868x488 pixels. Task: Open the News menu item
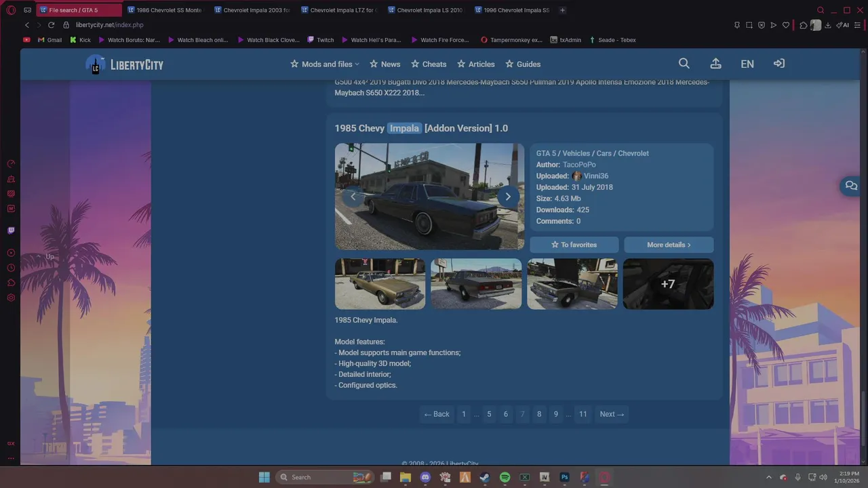(384, 64)
